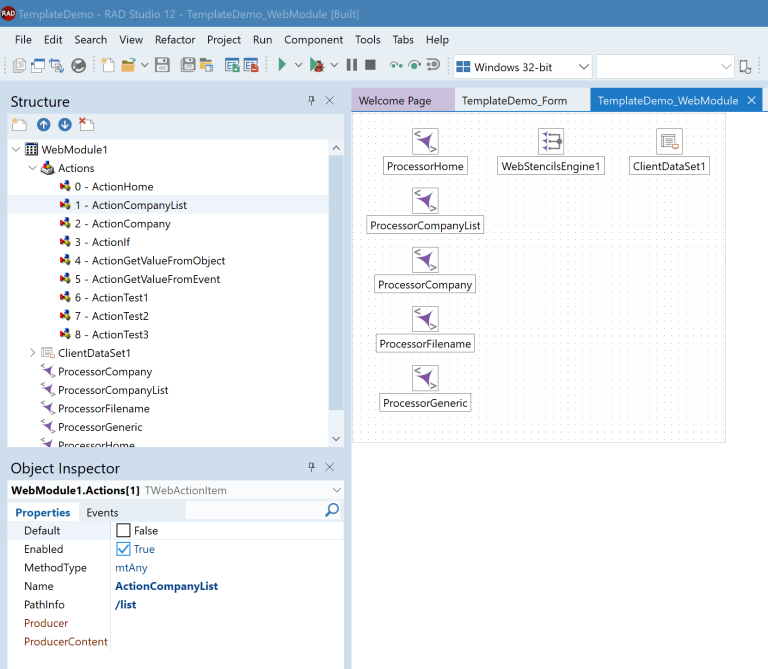
Task: Open the Refactor menu
Action: click(175, 40)
